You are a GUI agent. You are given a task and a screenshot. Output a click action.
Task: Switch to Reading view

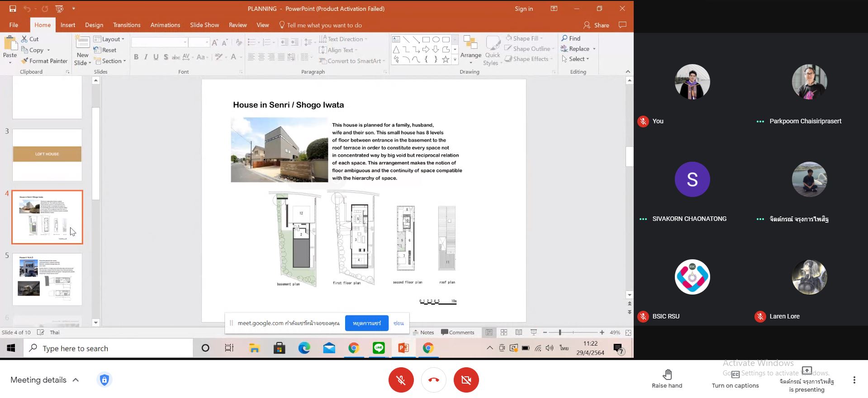point(519,332)
